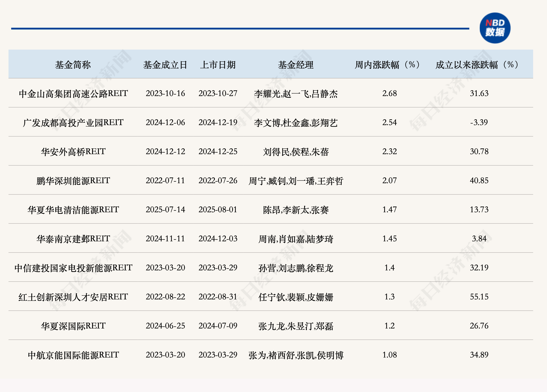Select listing date 2024-12-03

[218, 239]
